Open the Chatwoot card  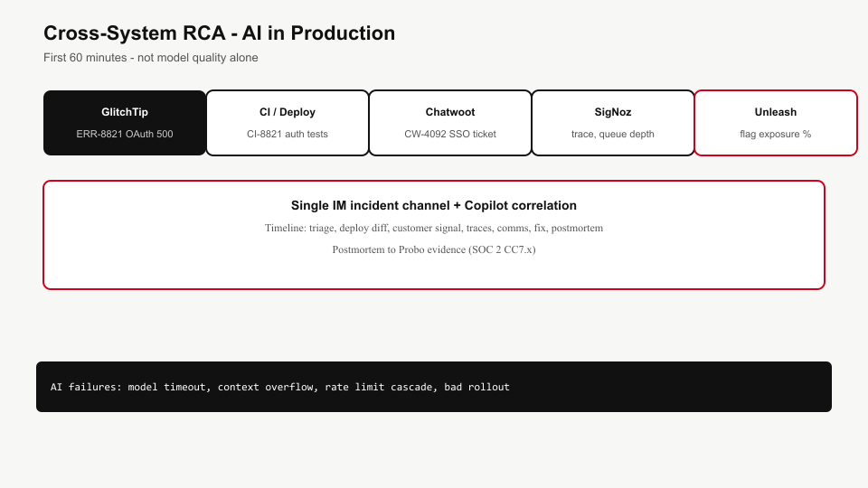[x=450, y=123]
